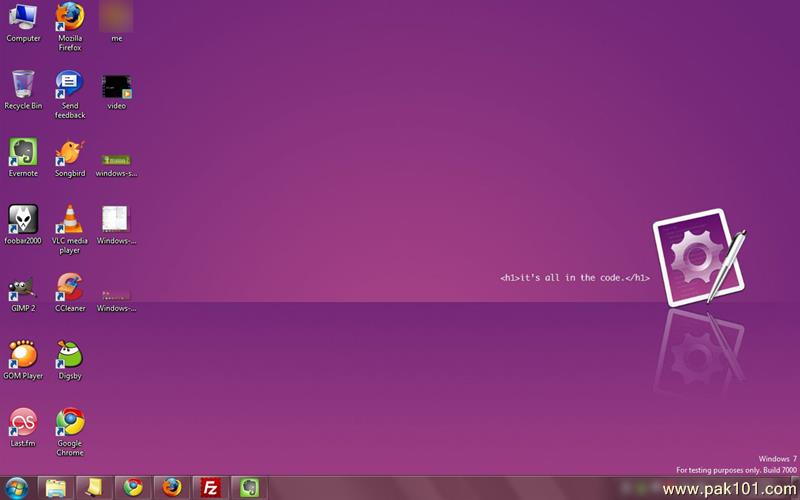
Task: Open FileZilla from the taskbar
Action: click(210, 487)
